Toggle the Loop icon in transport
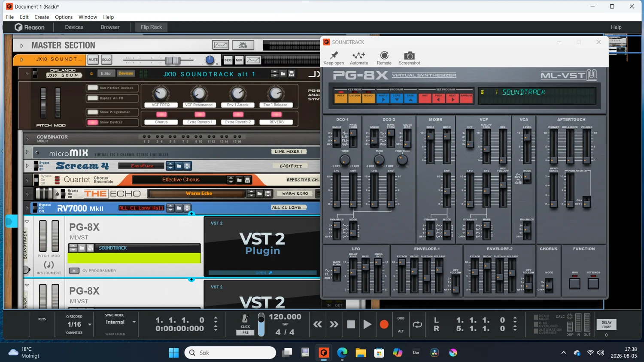Viewport: 644px width, 362px height. coord(417,325)
